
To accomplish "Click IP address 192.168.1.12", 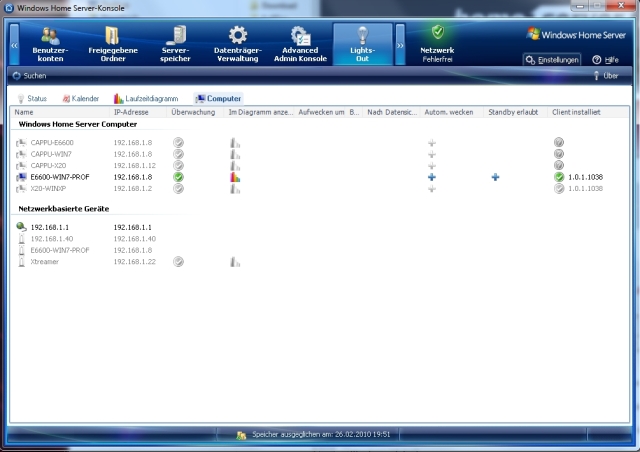I will click(135, 165).
